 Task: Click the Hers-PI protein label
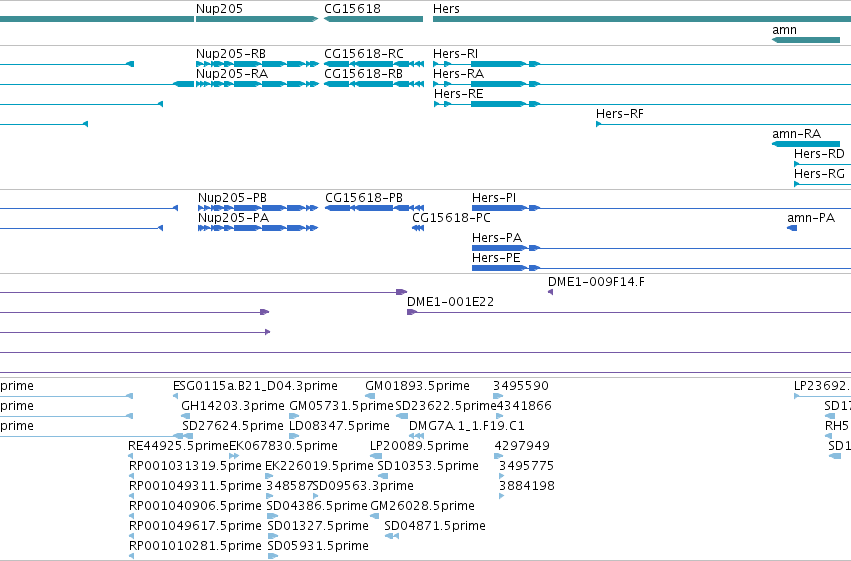[x=494, y=198]
